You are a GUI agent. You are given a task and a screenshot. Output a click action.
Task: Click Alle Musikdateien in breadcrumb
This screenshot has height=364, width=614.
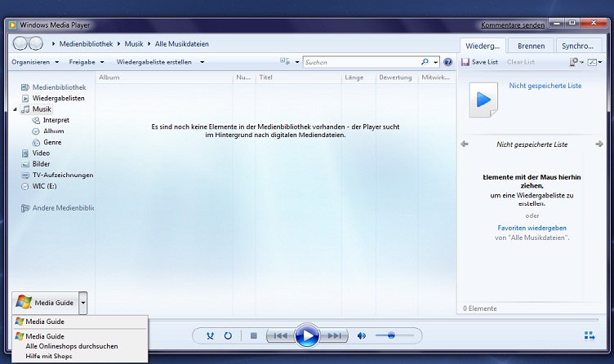tap(182, 44)
